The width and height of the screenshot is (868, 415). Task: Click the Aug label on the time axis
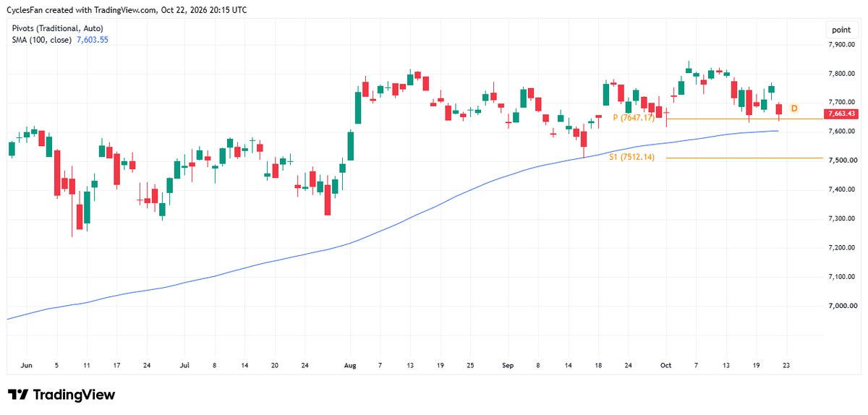tap(350, 366)
